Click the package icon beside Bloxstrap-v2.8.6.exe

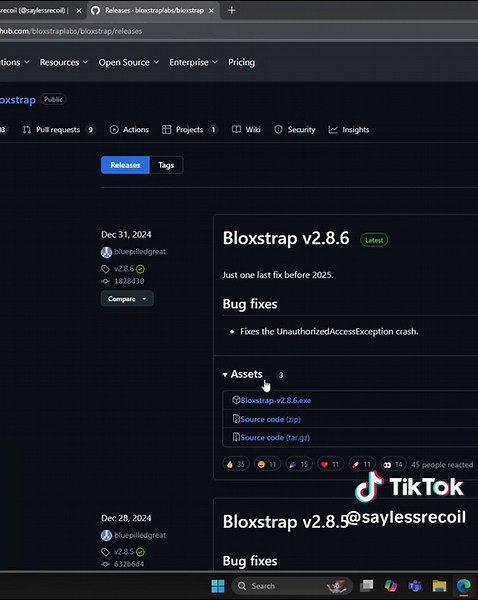(236, 400)
